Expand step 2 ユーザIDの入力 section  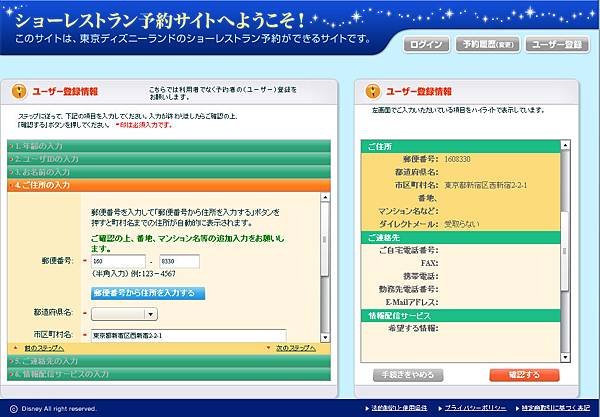pos(169,159)
